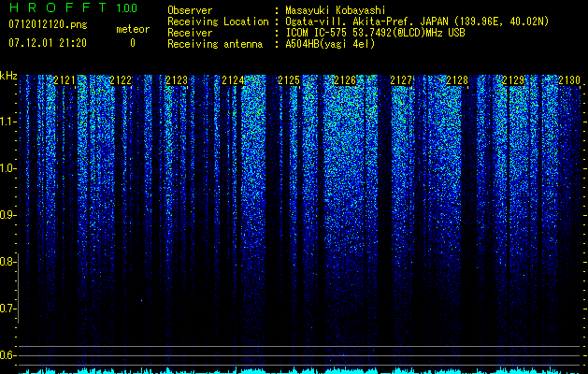588x374 pixels.
Task: Click the 2128 time marker
Action: coord(457,80)
